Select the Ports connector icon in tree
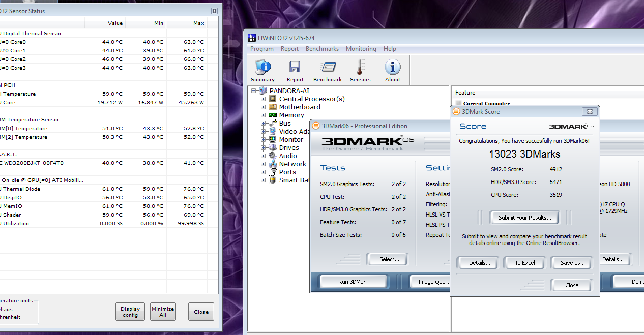644x335 pixels. click(x=273, y=172)
